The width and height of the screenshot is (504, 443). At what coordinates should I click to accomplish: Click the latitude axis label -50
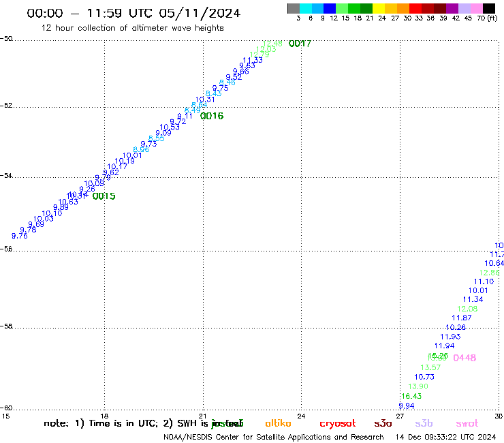click(6, 39)
